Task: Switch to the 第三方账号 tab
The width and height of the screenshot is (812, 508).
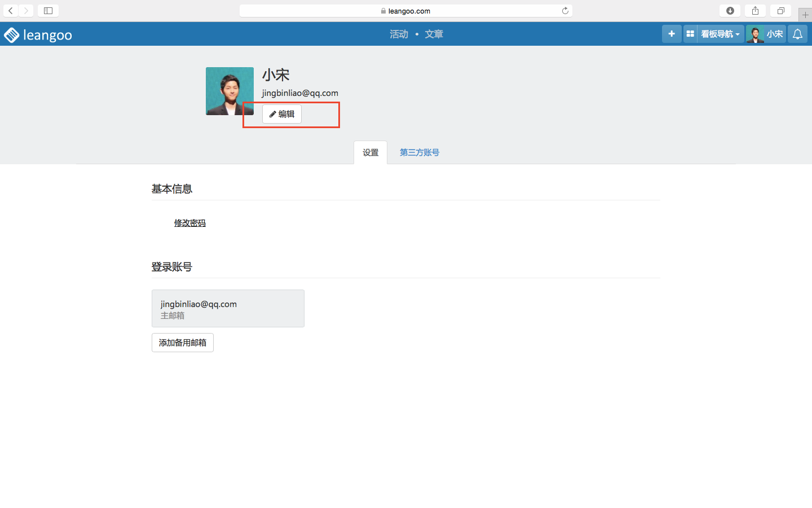Action: (420, 152)
